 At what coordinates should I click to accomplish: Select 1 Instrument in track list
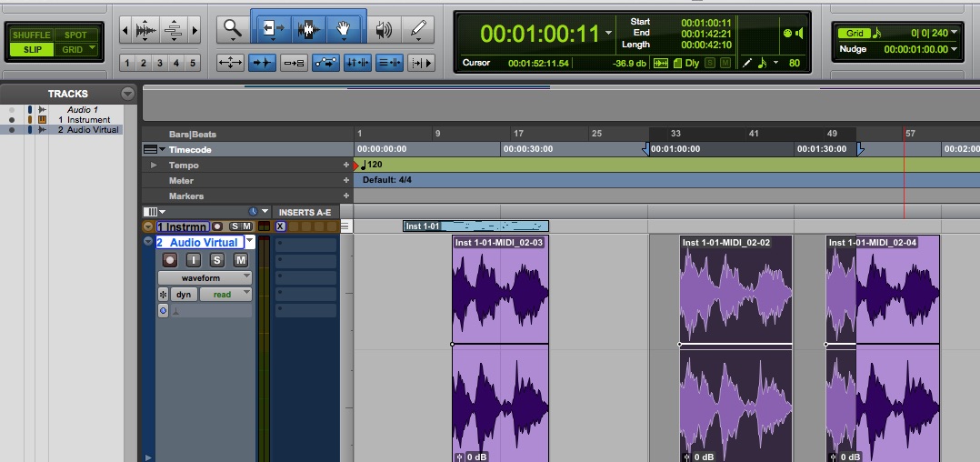pos(84,119)
